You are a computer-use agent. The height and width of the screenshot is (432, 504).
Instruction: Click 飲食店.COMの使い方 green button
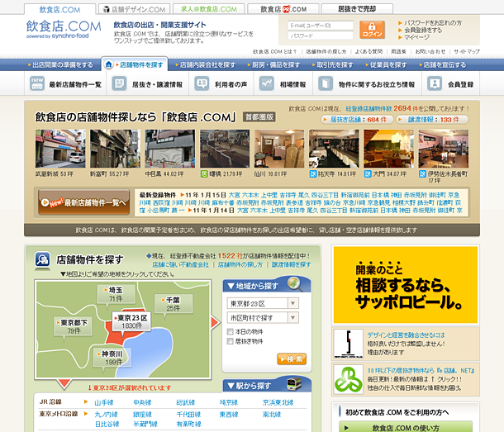click(x=406, y=427)
